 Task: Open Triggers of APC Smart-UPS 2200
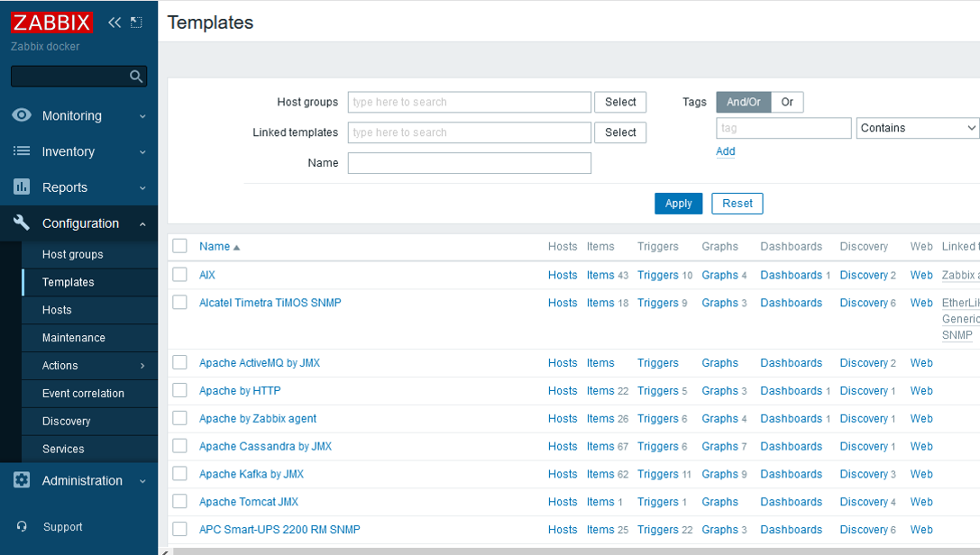coord(657,530)
